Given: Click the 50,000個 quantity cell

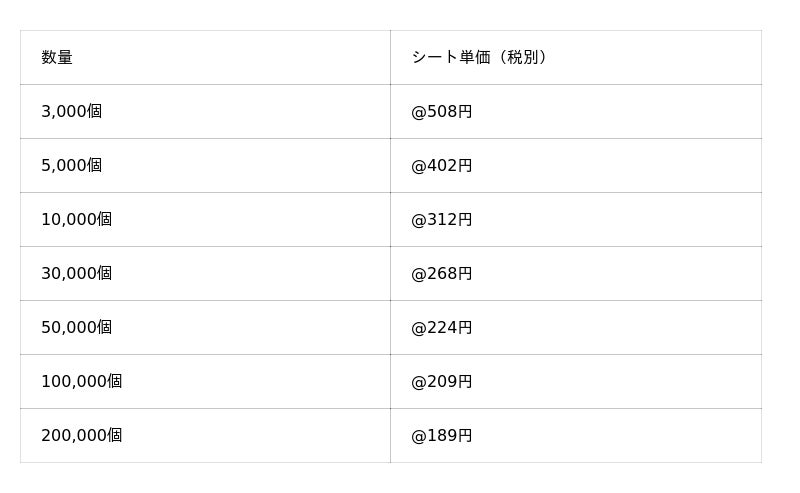Looking at the screenshot, I should pos(77,328).
